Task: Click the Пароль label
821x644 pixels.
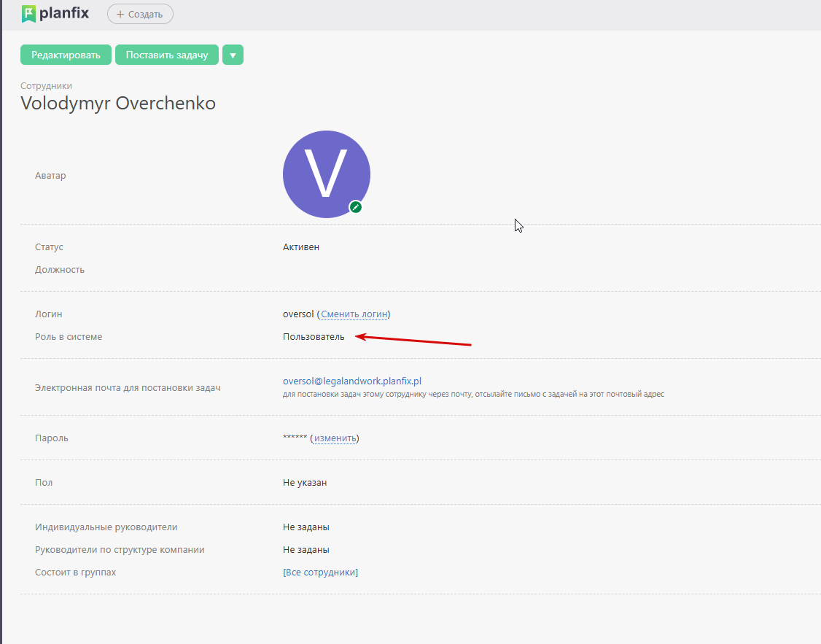Action: tap(51, 438)
